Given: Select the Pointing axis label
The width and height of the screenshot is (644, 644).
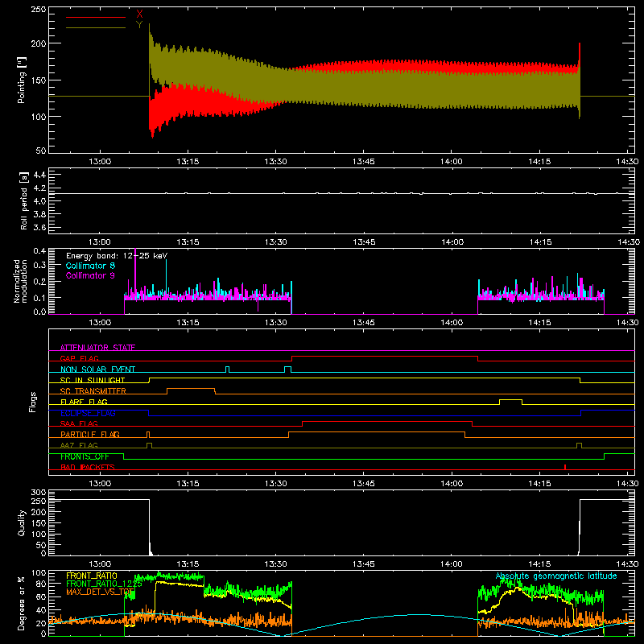Looking at the screenshot, I should tap(22, 80).
